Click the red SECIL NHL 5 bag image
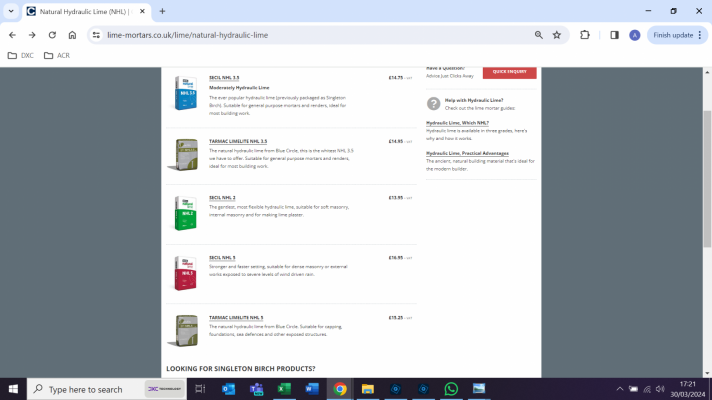Viewport: 712px width, 400px height. pos(186,273)
